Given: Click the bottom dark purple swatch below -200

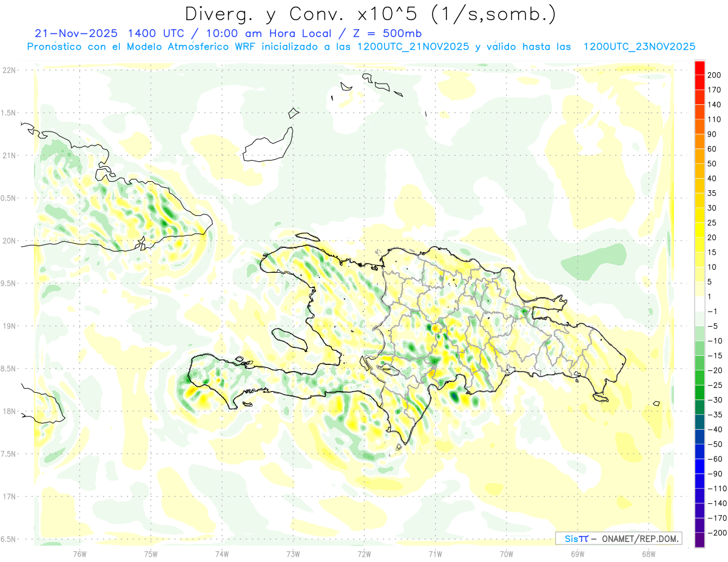Looking at the screenshot, I should (699, 540).
